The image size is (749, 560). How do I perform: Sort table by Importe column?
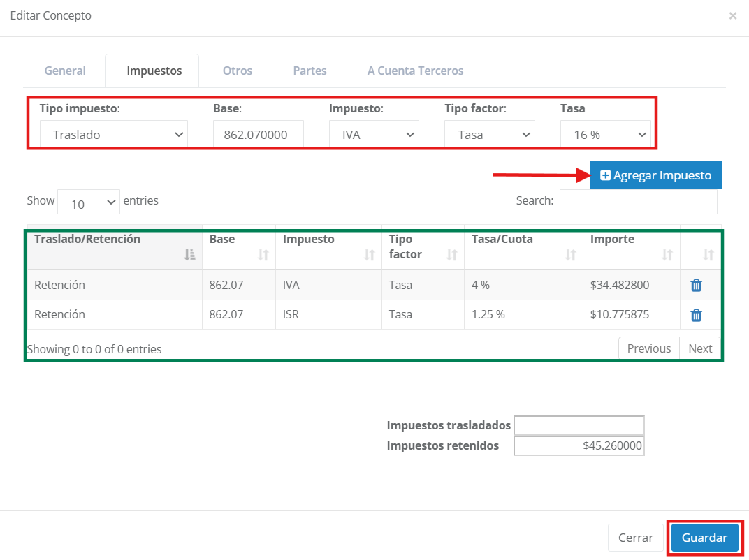(630, 247)
